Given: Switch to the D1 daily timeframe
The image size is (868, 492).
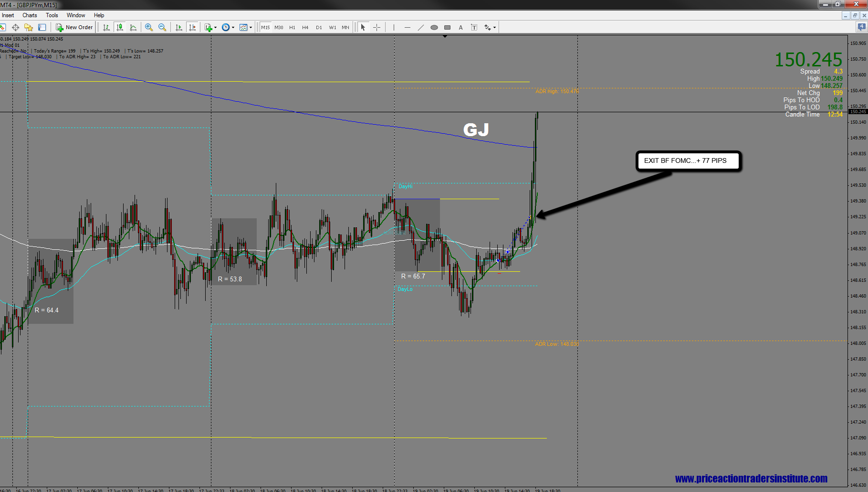Looking at the screenshot, I should [319, 27].
